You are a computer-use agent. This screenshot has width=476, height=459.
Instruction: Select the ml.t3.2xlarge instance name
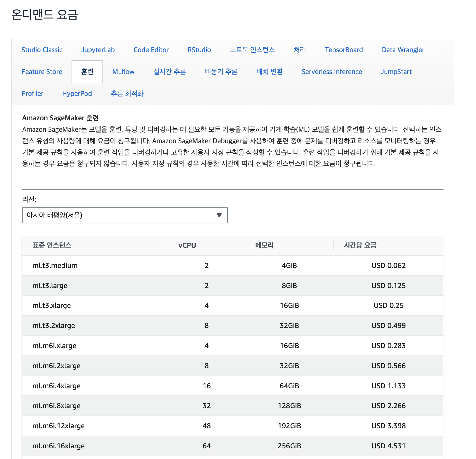click(54, 325)
